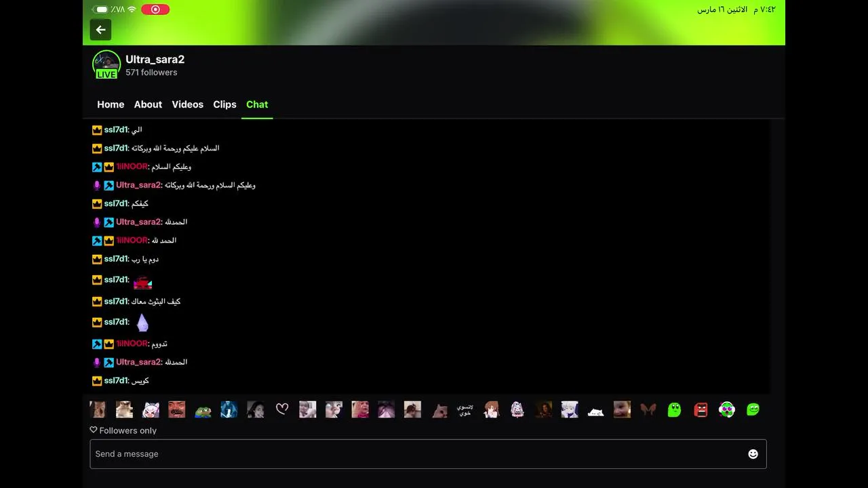Click username ssl7d1 on the كيف البثوث معاك message
The height and width of the screenshot is (488, 868).
click(116, 302)
